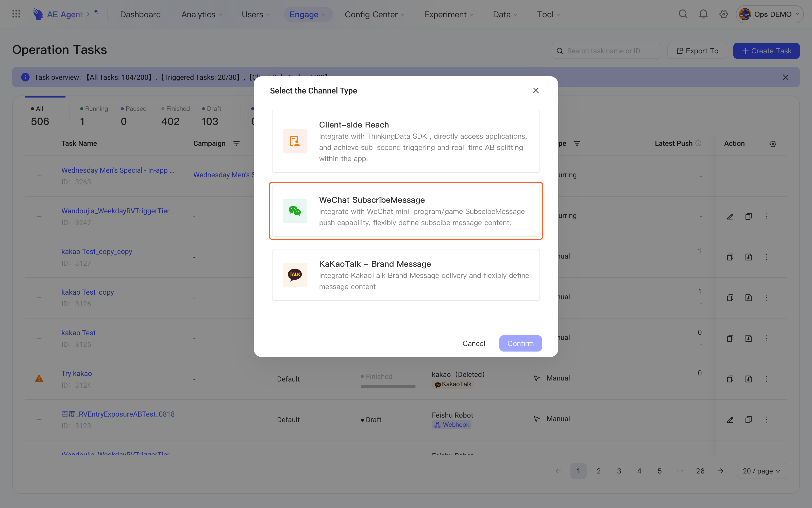Close the Select the Channel Type dialog
This screenshot has height=508, width=812.
[536, 90]
